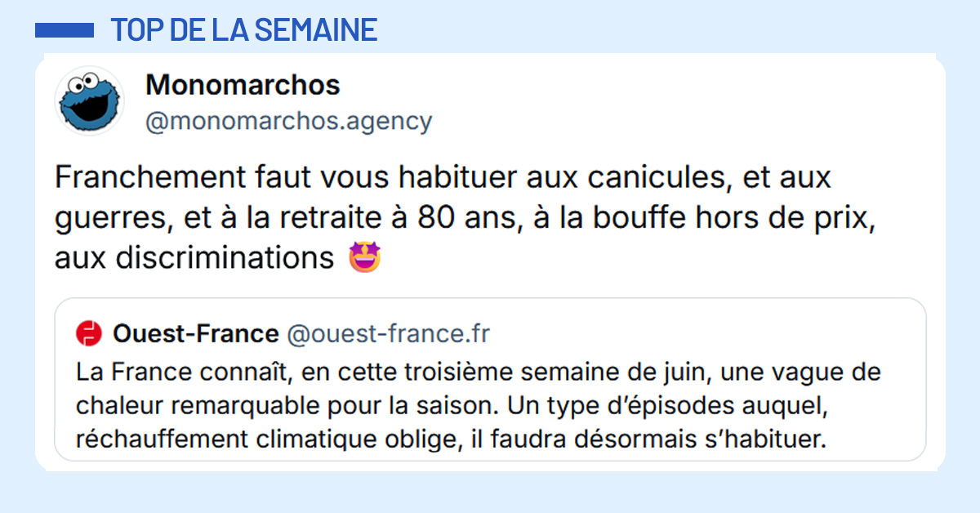Click the star-eyes emoji in the post
The image size is (980, 513).
[364, 257]
